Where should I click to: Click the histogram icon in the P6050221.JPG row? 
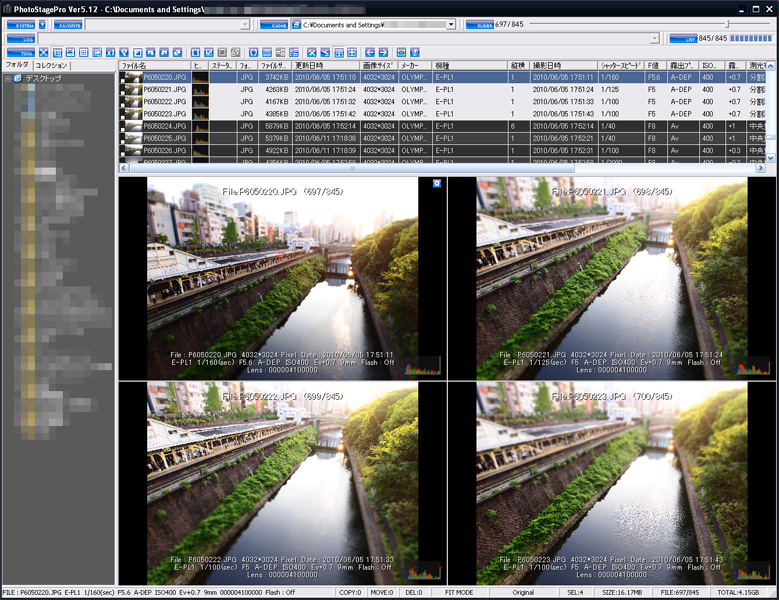pyautogui.click(x=200, y=89)
